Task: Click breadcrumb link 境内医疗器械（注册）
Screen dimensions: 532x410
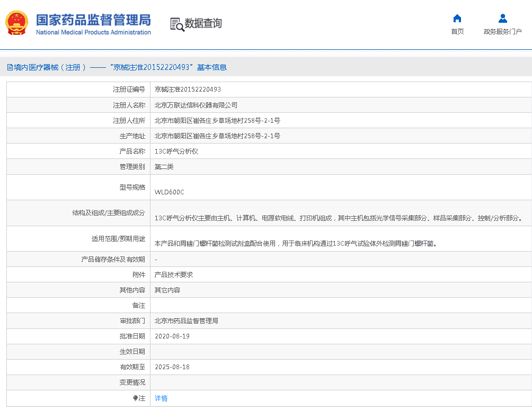Action: (x=48, y=67)
